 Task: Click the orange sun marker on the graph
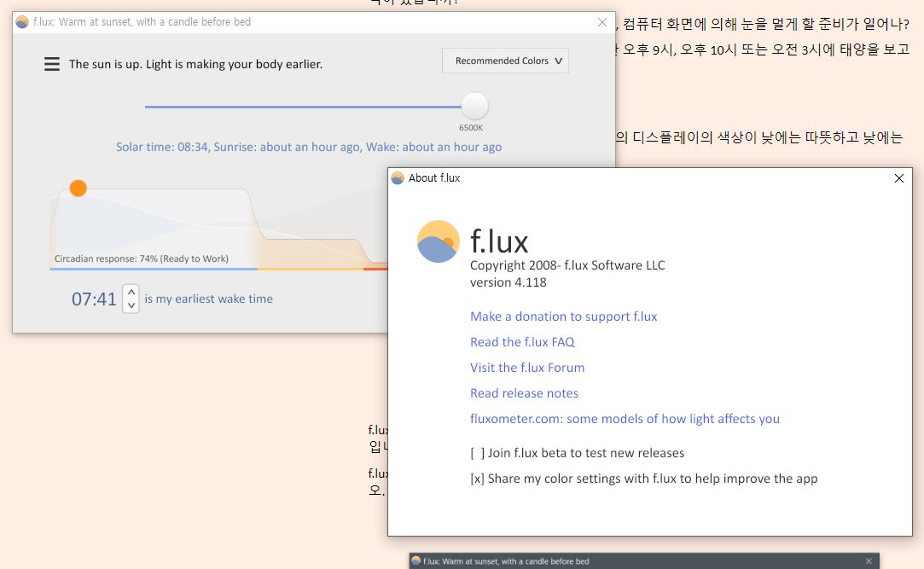coord(78,188)
